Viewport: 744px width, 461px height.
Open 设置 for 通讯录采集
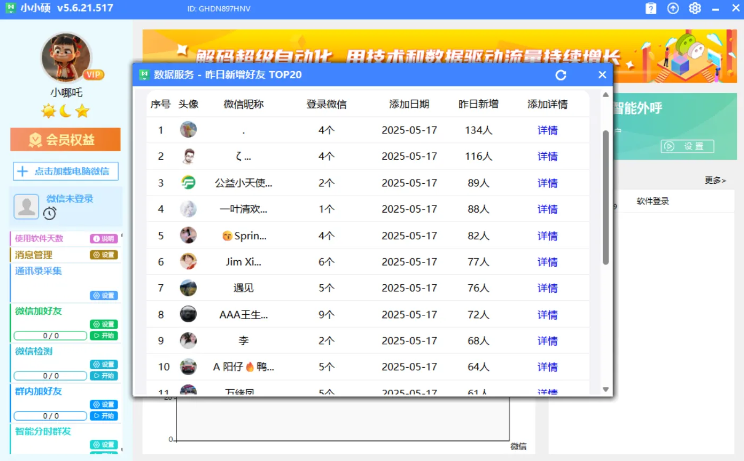(x=103, y=295)
